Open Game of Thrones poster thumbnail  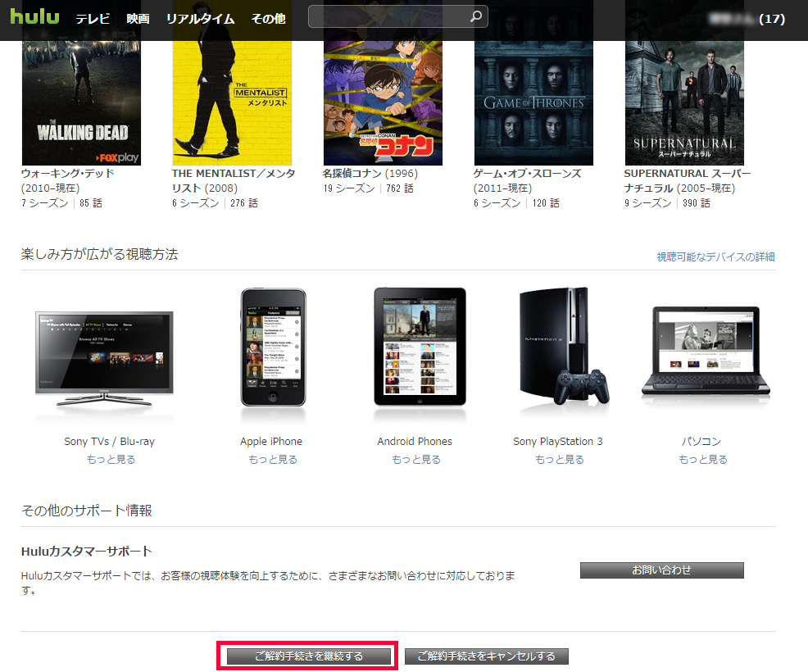(x=533, y=103)
